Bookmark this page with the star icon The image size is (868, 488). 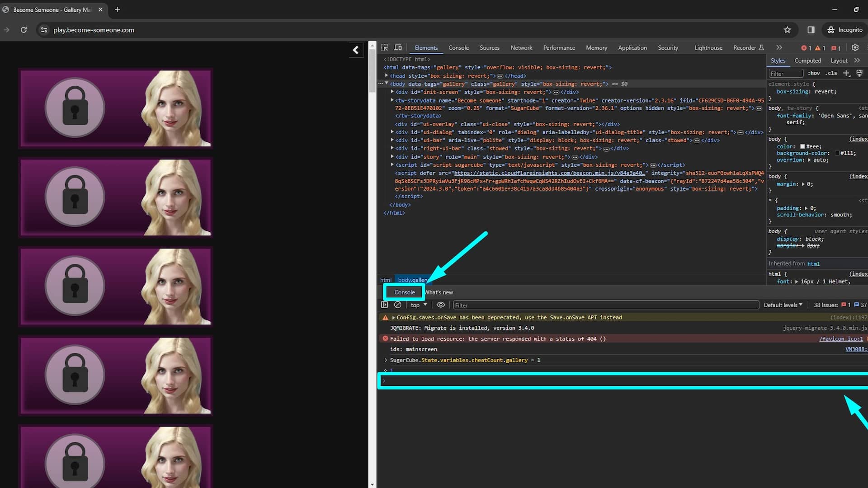point(787,30)
